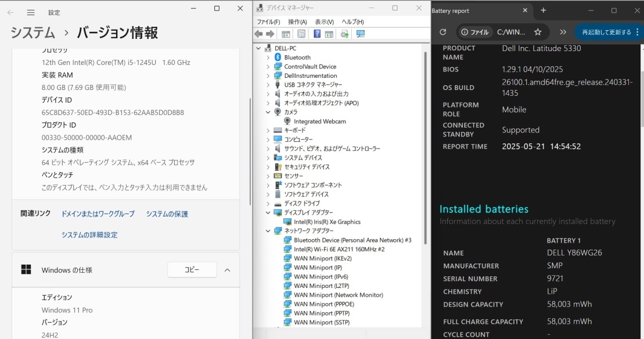This screenshot has height=339, width=644.
Task: Scan for hardware changes via monitor icon
Action: 361,34
